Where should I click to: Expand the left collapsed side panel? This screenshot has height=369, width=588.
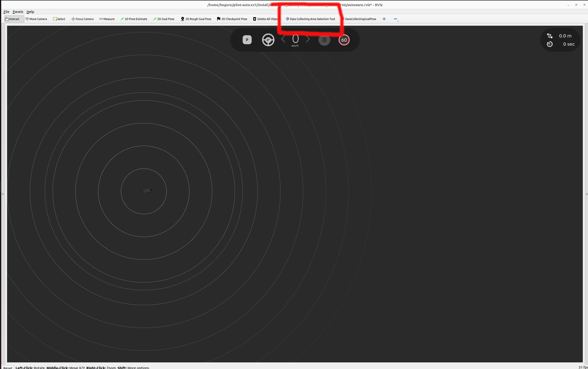[x=3, y=194]
